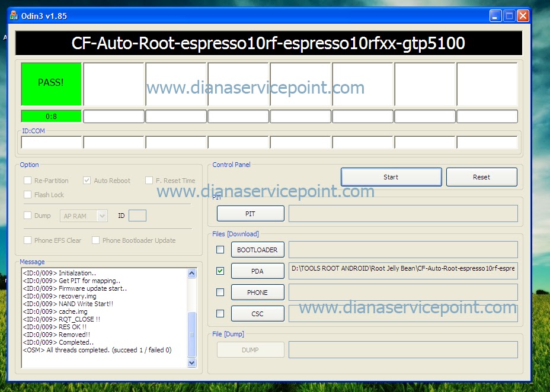Click the Reset button
This screenshot has height=392, width=550.
[x=482, y=177]
